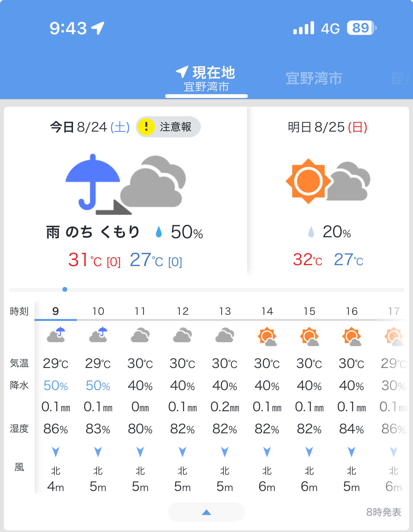Tap the battery indicator in the status bar
This screenshot has height=532, width=413.
362,28
